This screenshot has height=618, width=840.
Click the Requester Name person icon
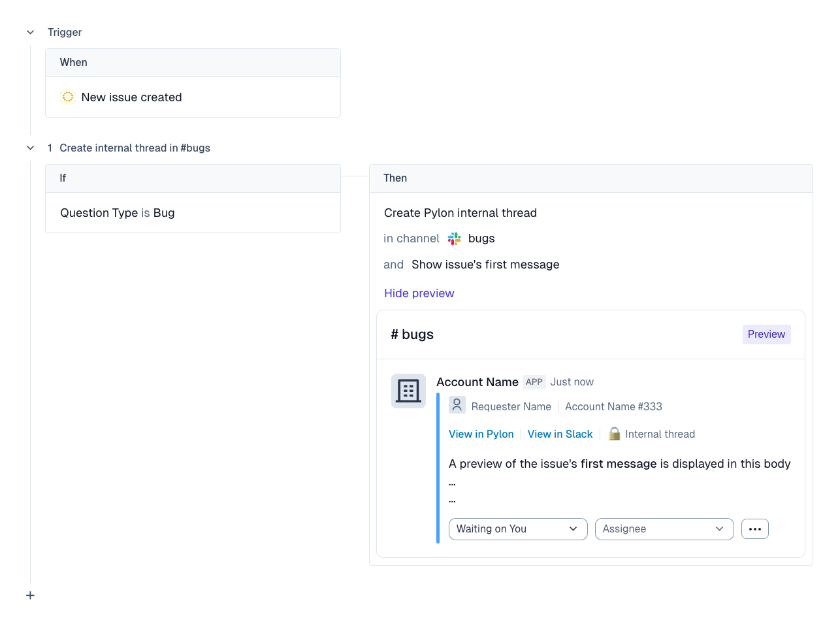(457, 406)
